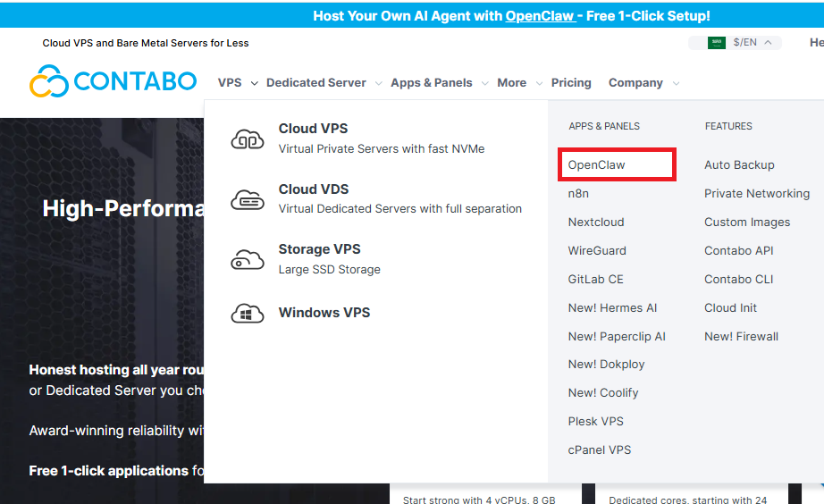Viewport: 824px width, 504px height.
Task: Click the Cloud VDS server cloud icon
Action: [248, 199]
